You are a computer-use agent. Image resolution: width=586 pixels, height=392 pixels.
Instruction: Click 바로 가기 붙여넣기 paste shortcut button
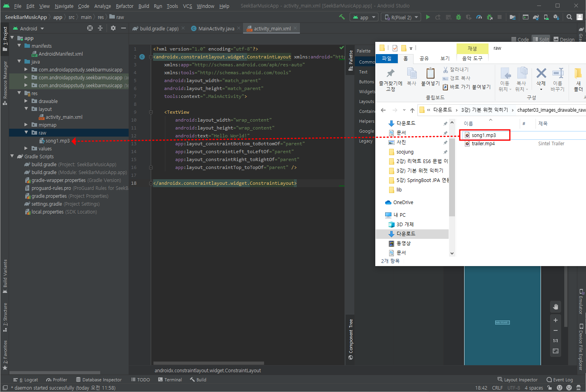(x=467, y=87)
